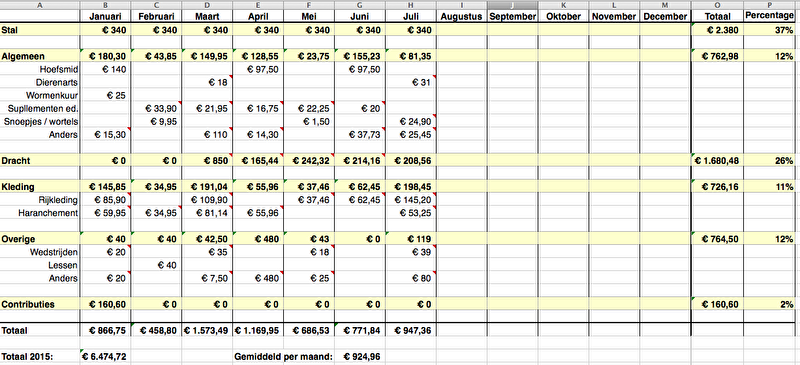The image size is (800, 365).
Task: Click the Maart Dracht € 850 cell
Action: click(x=207, y=161)
